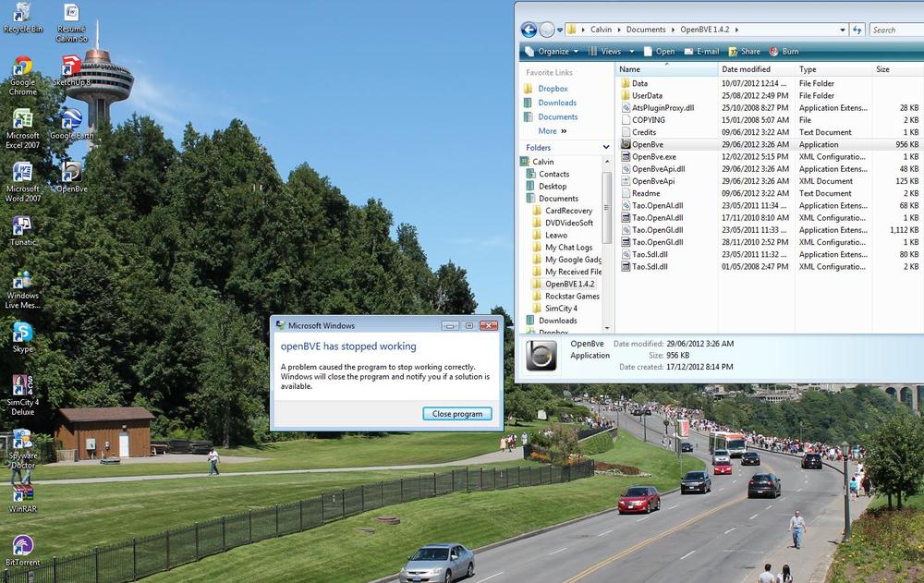The image size is (924, 583).
Task: Select the Windows Live Messenger desktop icon
Action: point(22,289)
